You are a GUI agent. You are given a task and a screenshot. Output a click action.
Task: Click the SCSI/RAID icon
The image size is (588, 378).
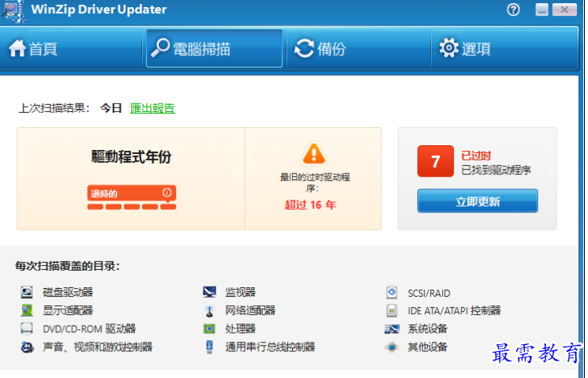[391, 292]
